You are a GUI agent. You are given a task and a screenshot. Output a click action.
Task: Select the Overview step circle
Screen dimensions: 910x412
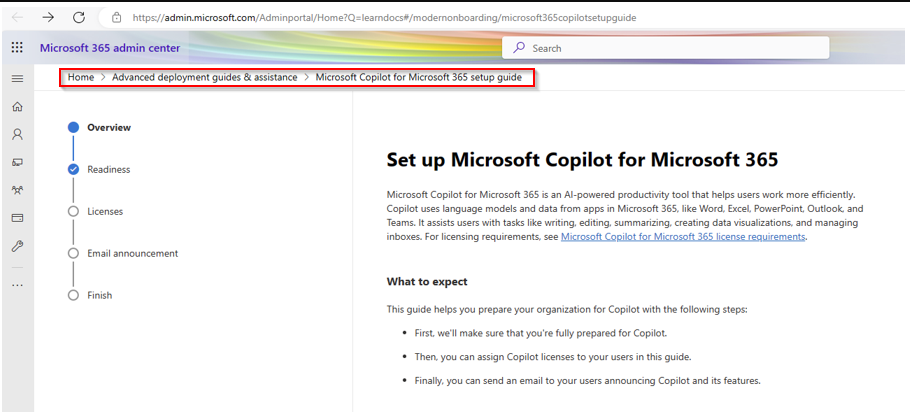pos(73,127)
